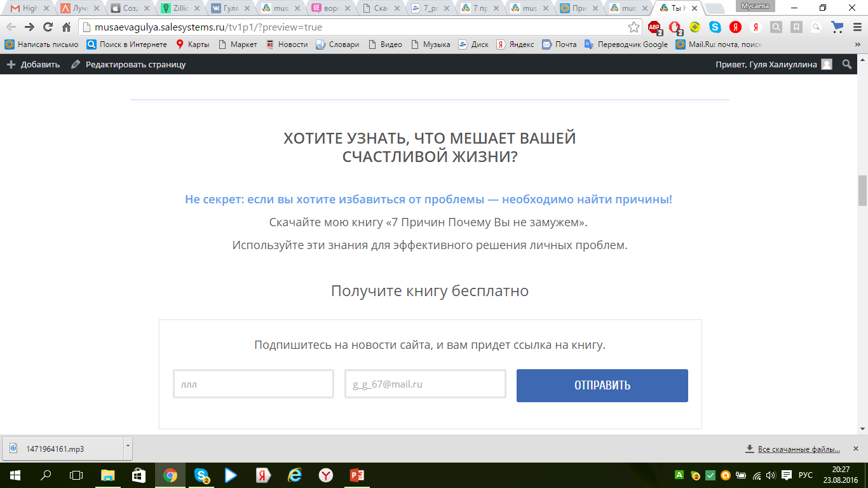Click the page's vertical scrollbar thumb

(x=862, y=191)
